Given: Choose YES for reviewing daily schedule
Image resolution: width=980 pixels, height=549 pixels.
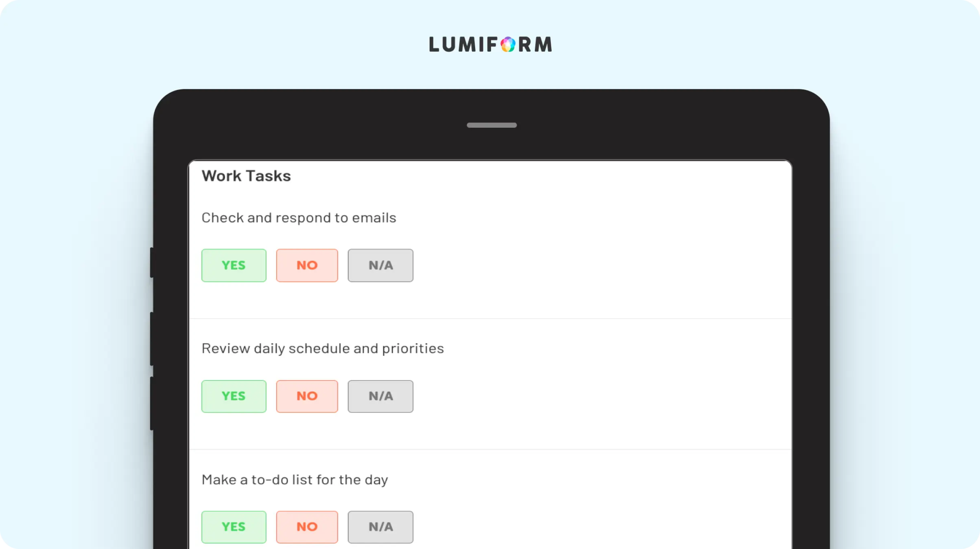Looking at the screenshot, I should tap(234, 396).
